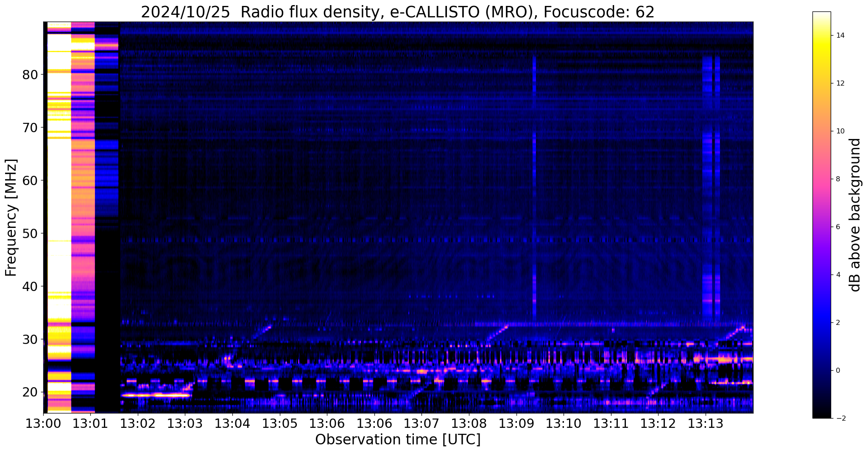Viewport: 868px width, 452px height.
Task: Click the 13:13 time tick label
Action: point(705,423)
